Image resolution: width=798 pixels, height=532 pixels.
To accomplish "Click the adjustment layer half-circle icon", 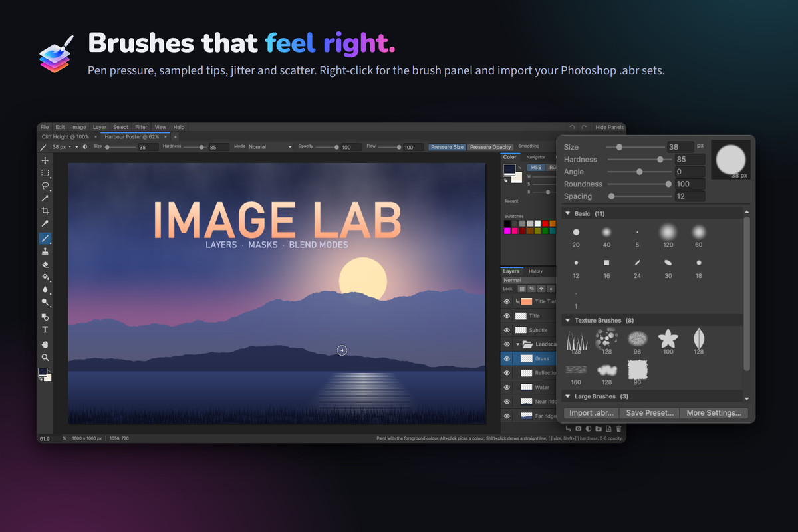I will click(x=589, y=429).
